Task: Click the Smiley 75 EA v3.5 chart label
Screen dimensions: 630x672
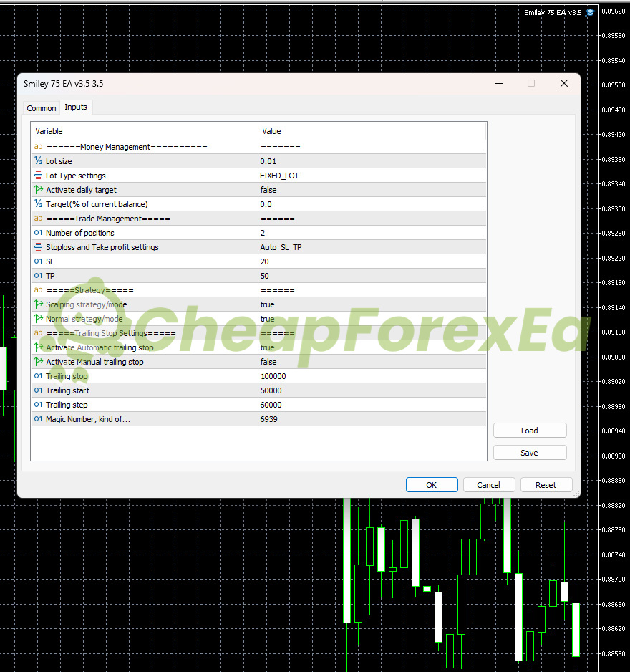Action: click(553, 12)
